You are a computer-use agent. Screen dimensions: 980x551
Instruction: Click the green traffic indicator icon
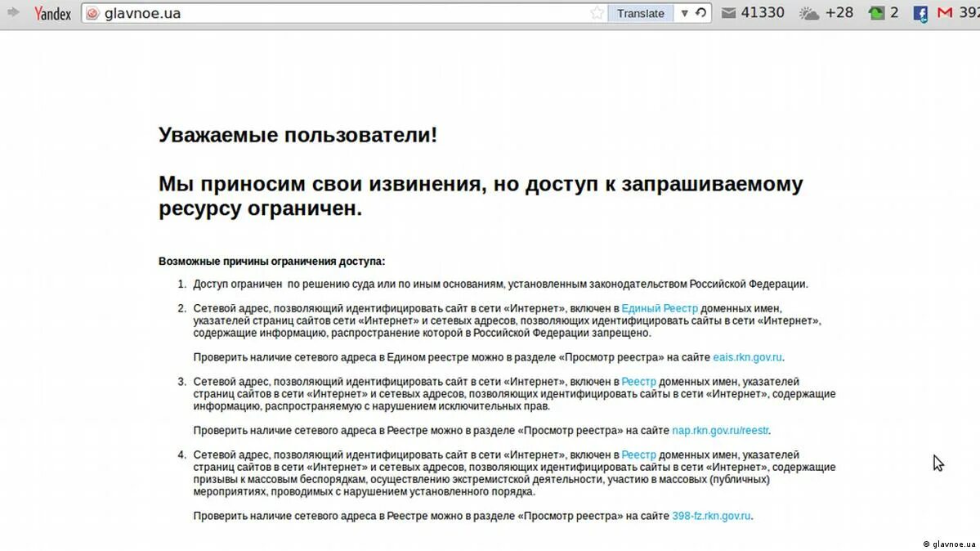pos(877,13)
